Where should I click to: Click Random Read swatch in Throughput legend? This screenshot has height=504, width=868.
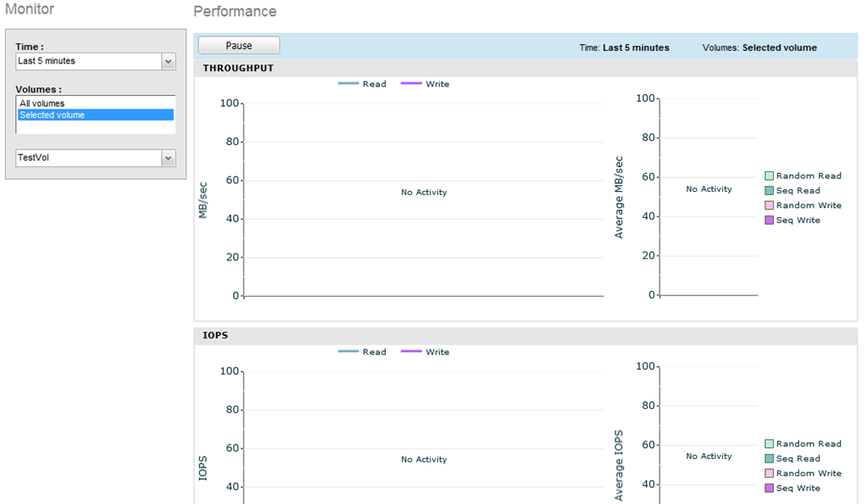click(x=769, y=176)
